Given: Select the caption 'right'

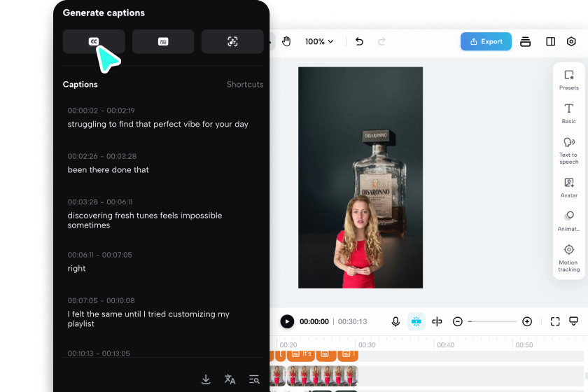Looking at the screenshot, I should pos(76,269).
